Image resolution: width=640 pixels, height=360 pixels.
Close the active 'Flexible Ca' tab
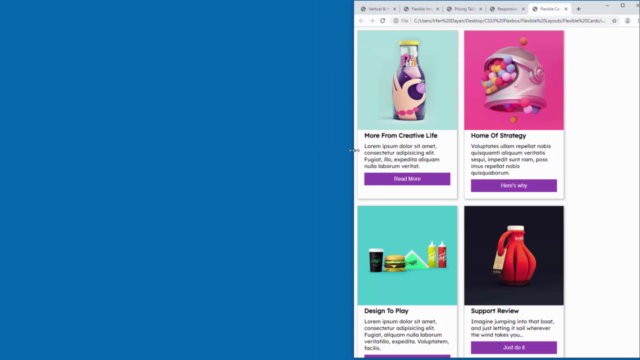(x=566, y=9)
